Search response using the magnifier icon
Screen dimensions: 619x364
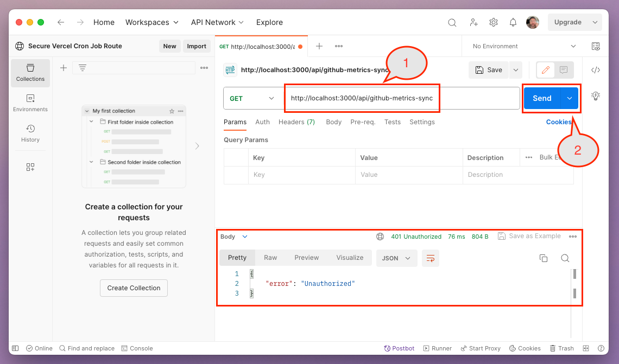pos(565,258)
